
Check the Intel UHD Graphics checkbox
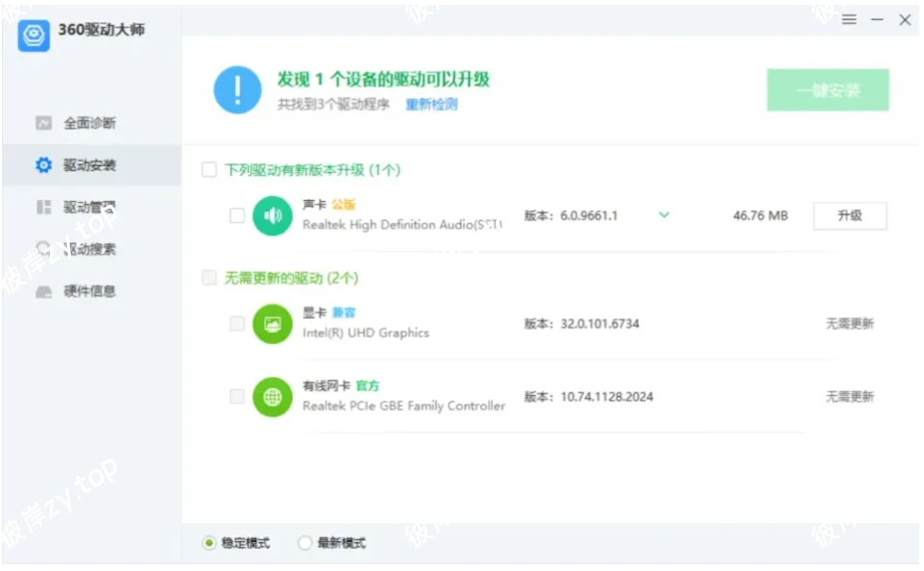[x=236, y=324]
